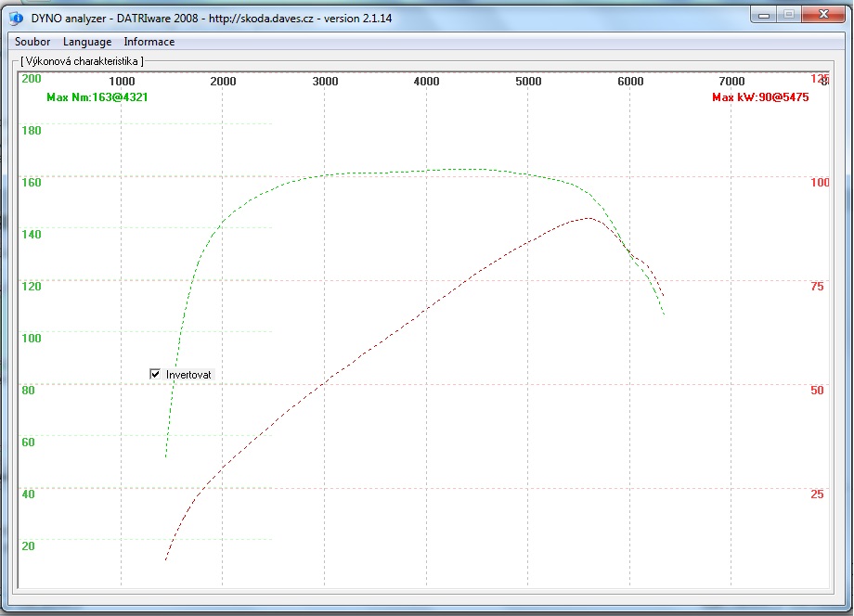Open the Language menu
The image size is (854, 616).
coord(87,42)
